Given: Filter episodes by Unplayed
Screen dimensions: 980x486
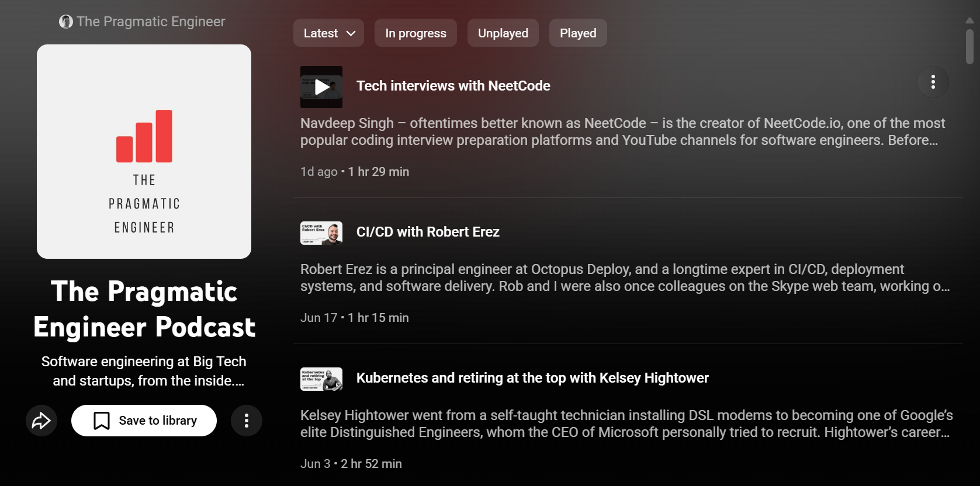Looking at the screenshot, I should [503, 33].
